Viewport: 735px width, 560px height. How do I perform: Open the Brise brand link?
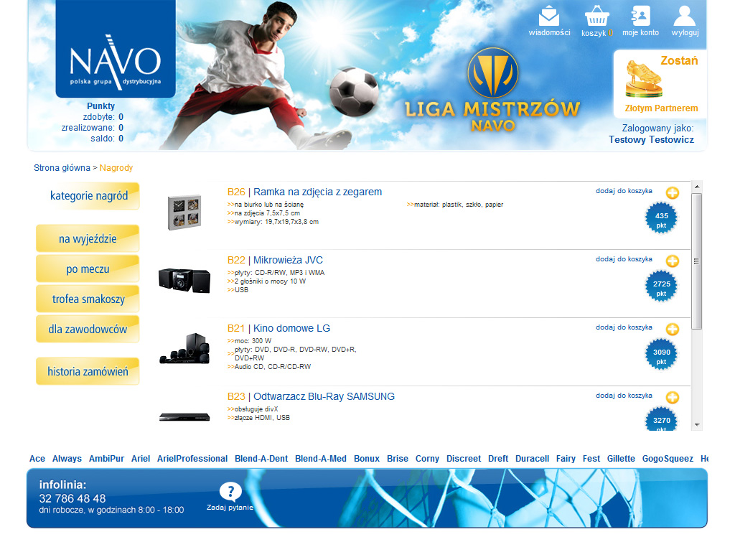pos(398,459)
